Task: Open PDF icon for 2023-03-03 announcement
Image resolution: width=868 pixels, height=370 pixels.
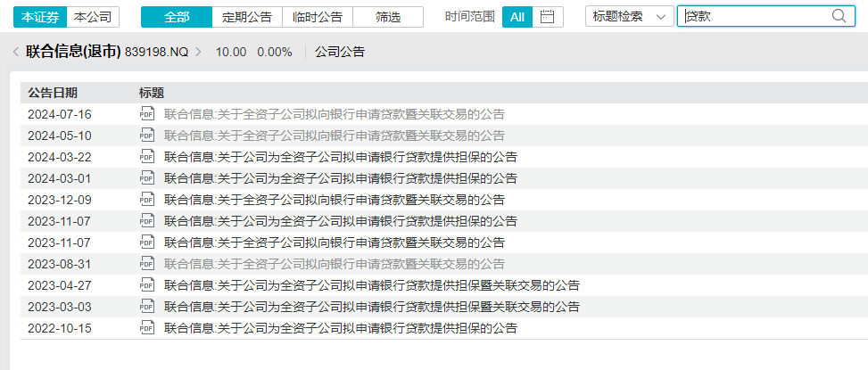Action: tap(146, 307)
